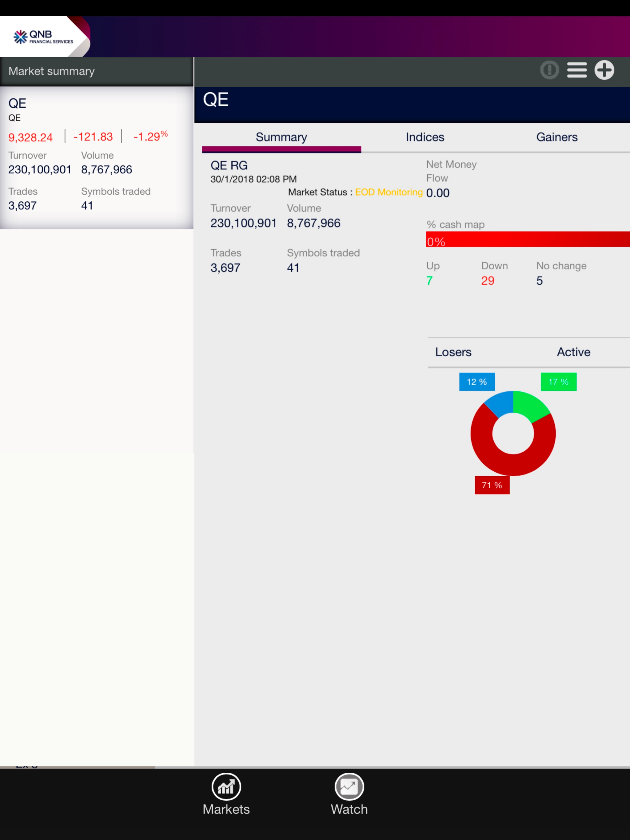
Task: Click the Net Money Flow value 0.00
Action: 438,193
